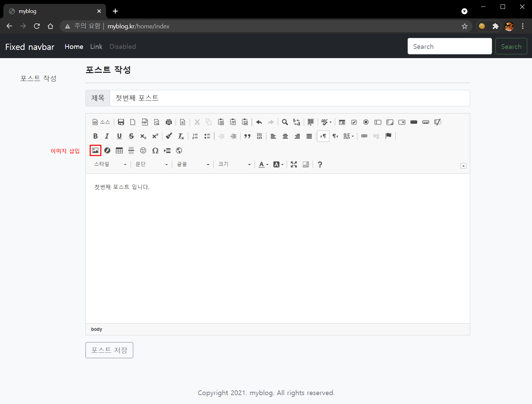
Task: Insert a horizontal line
Action: [131, 150]
